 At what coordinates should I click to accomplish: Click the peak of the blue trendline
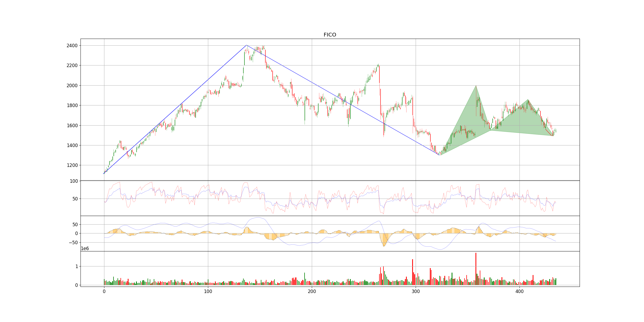click(246, 45)
